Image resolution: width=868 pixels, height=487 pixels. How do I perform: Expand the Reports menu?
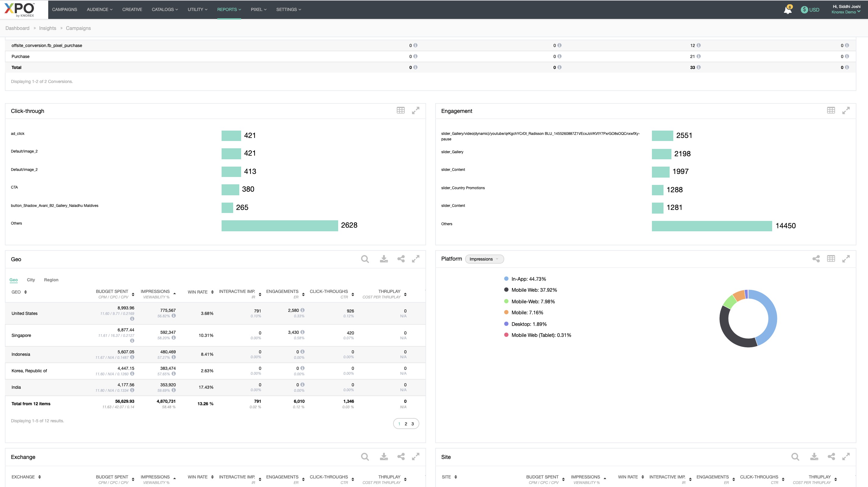coord(229,9)
